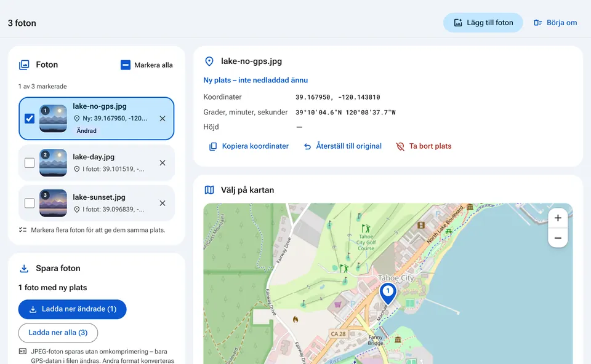Open the lake-no-gps.jpg thumbnail
Image resolution: width=591 pixels, height=364 pixels.
(x=53, y=119)
